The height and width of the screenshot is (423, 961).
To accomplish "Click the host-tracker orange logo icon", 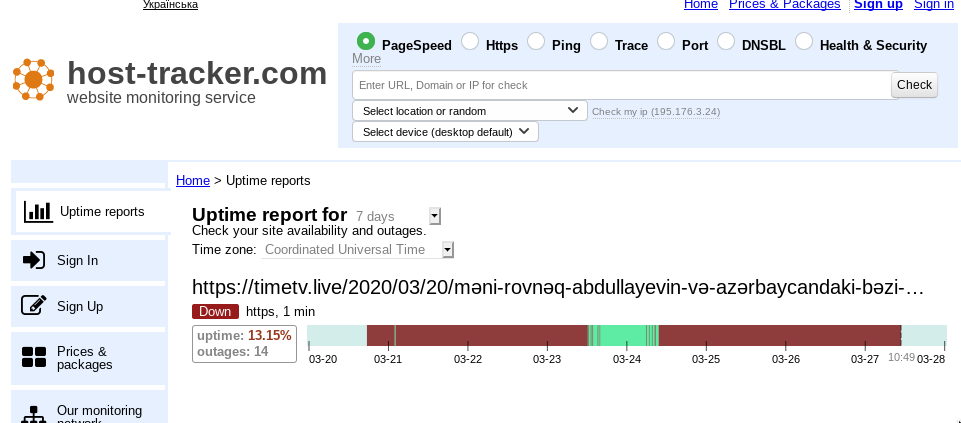I will tap(33, 80).
